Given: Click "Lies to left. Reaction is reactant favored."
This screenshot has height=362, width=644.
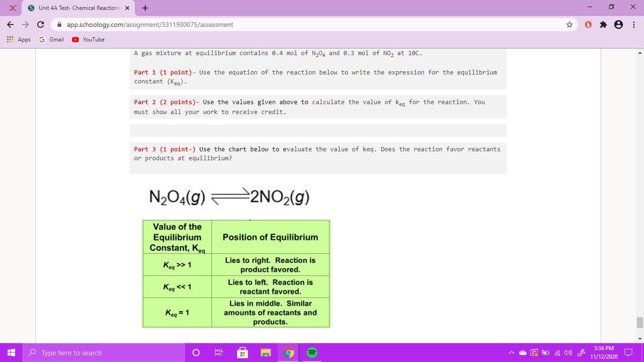Looking at the screenshot, I should click(270, 287).
